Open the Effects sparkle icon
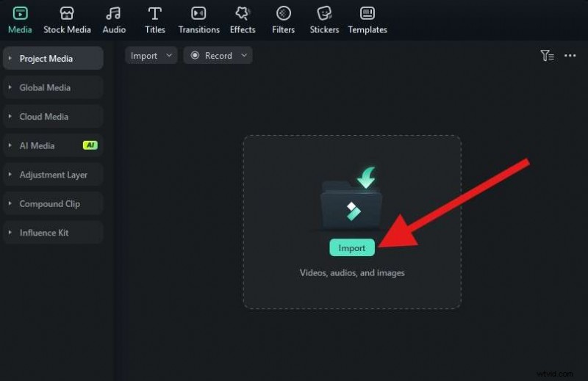Image resolution: width=588 pixels, height=381 pixels. pos(242,14)
